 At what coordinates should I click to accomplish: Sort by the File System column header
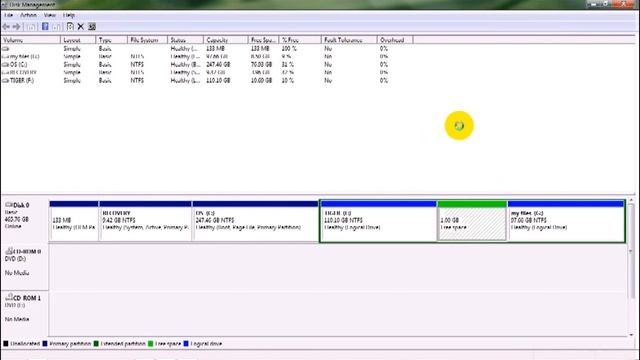(x=147, y=40)
